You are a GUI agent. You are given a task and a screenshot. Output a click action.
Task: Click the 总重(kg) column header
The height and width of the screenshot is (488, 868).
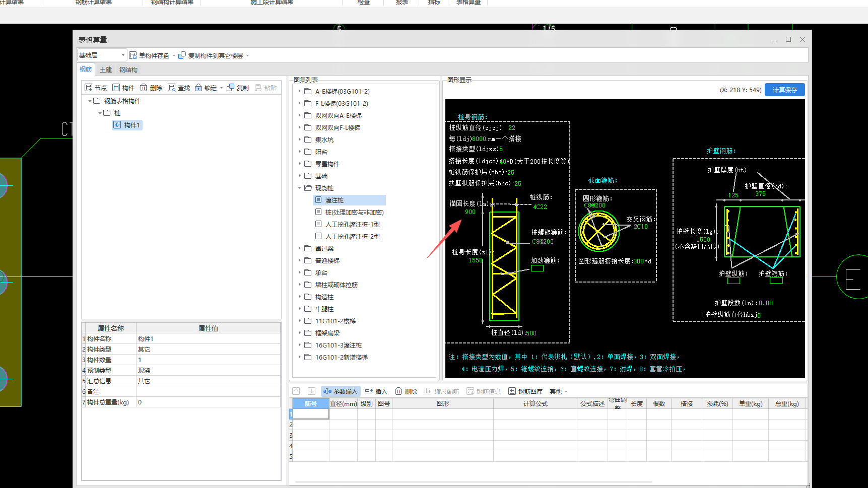coord(787,403)
